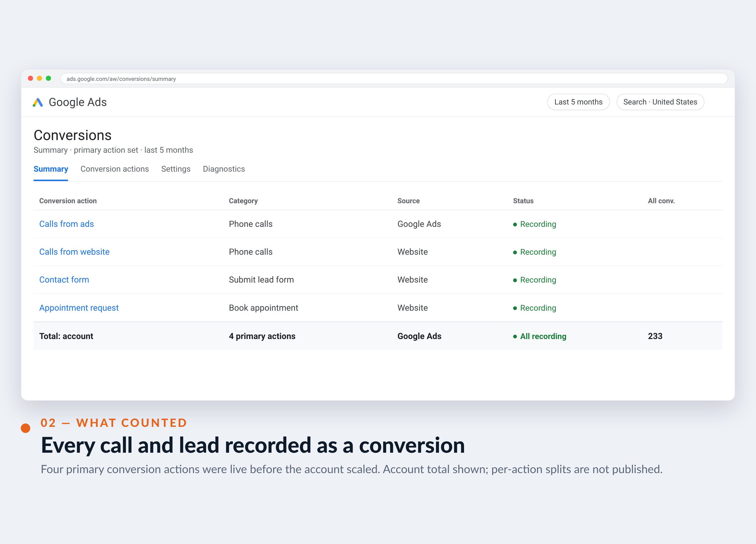Click the Google Ads logo icon
This screenshot has width=756, height=544.
coord(38,102)
